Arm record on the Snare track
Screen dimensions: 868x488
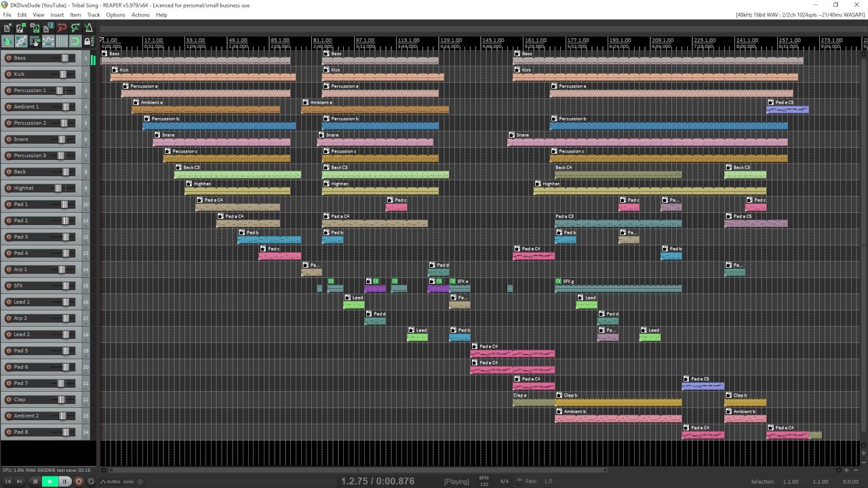point(9,140)
